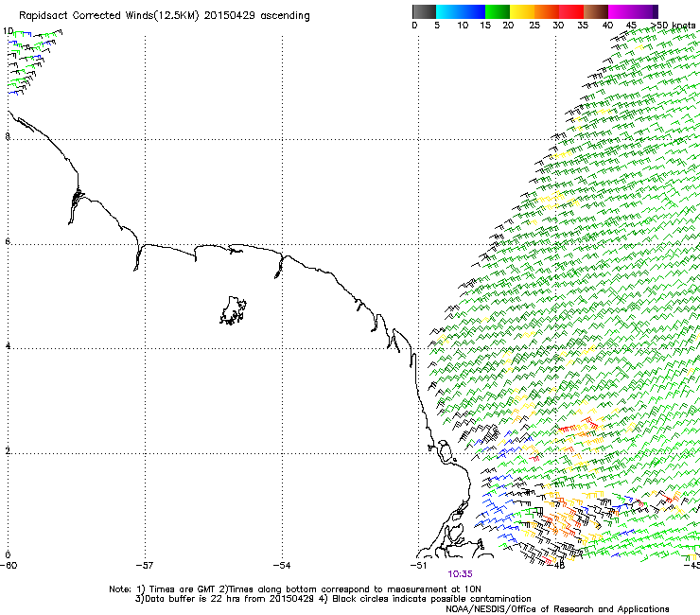
Task: Click the "-54" longitude axis label
Action: 282,566
